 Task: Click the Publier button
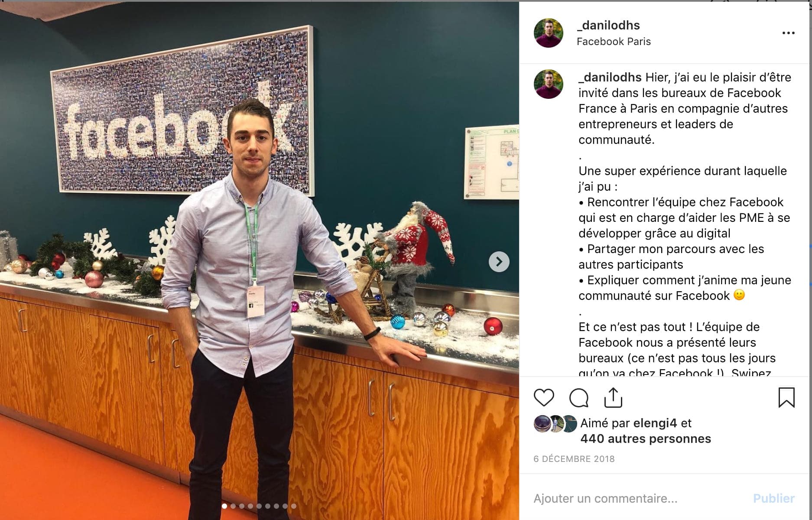(774, 498)
